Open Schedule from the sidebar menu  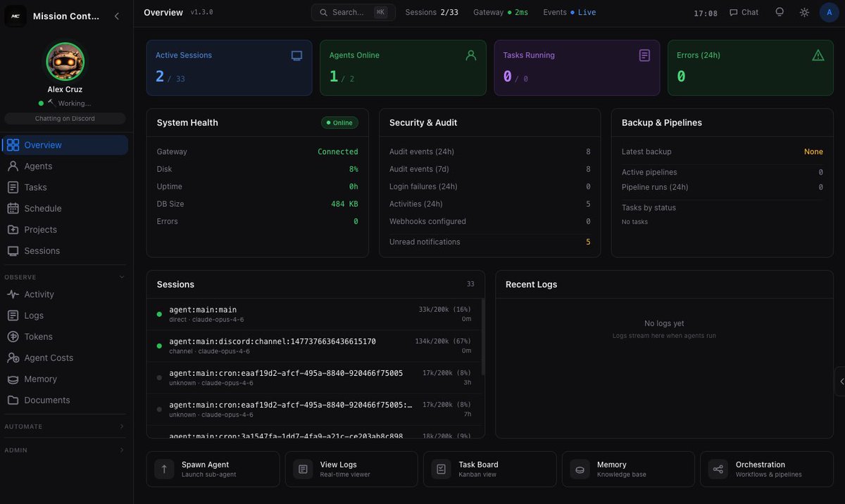click(42, 208)
